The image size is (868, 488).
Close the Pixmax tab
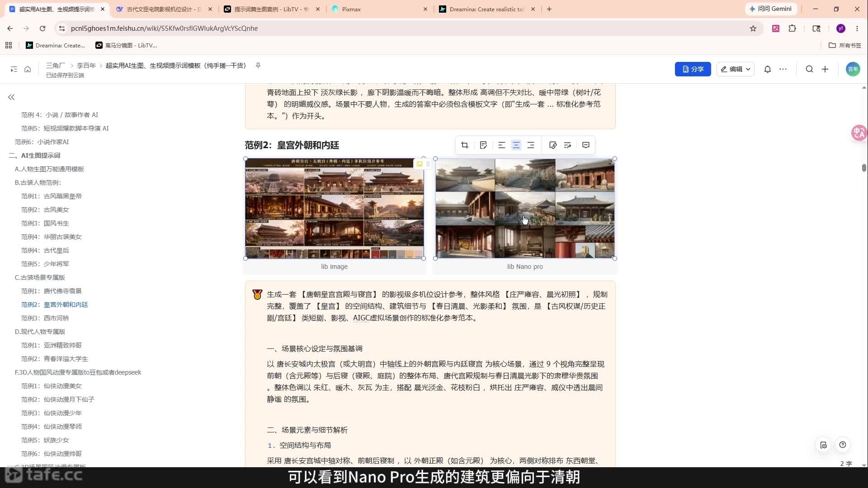425,9
